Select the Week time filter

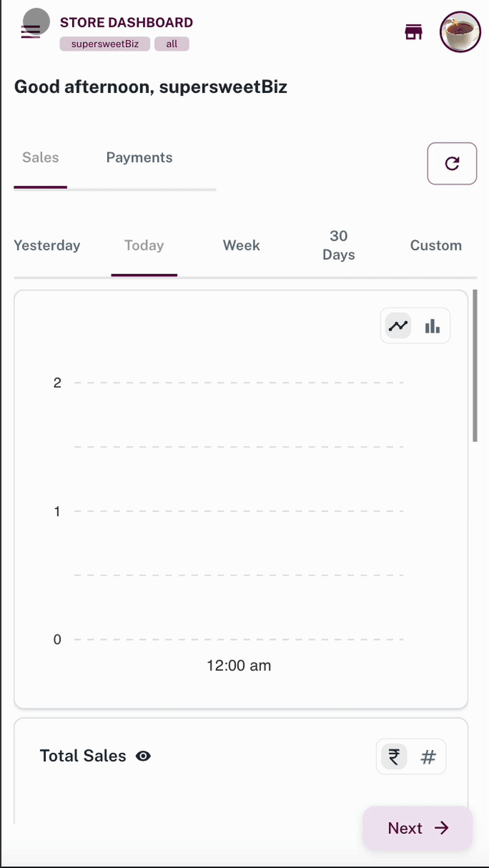tap(241, 245)
